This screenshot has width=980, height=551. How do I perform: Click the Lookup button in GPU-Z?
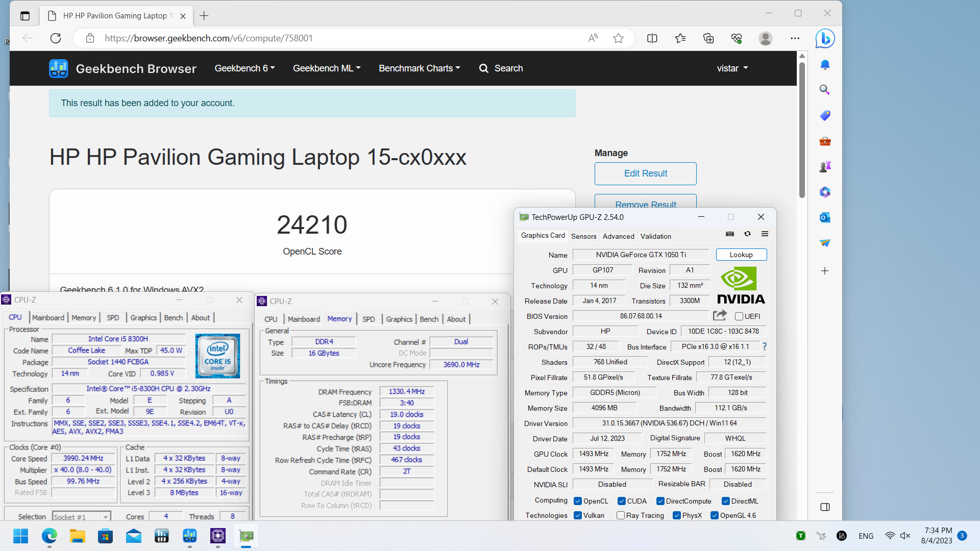click(x=741, y=255)
